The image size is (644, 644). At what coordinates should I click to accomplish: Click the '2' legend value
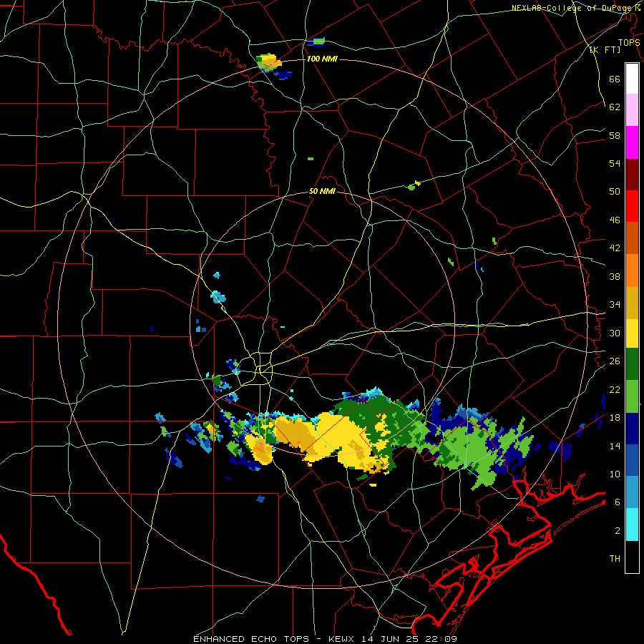618,530
